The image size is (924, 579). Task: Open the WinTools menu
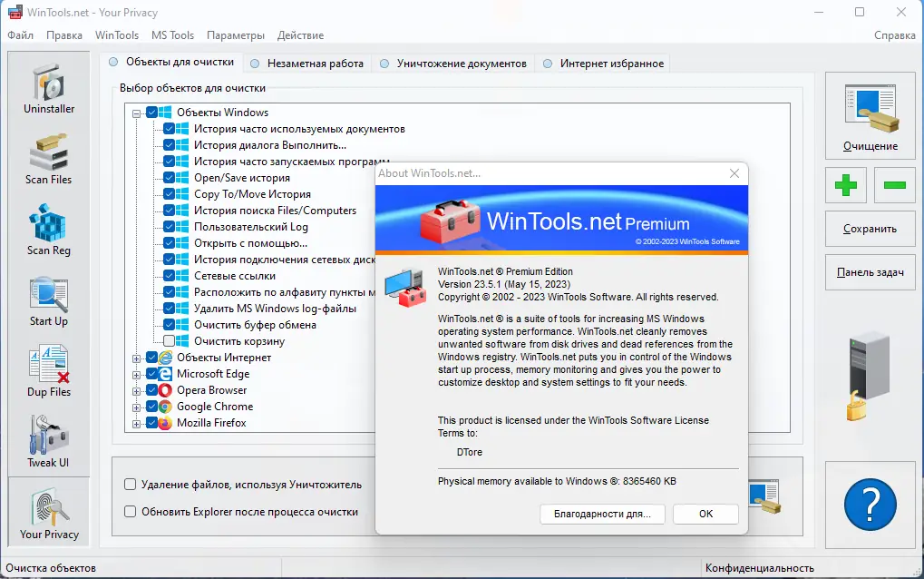pyautogui.click(x=117, y=35)
